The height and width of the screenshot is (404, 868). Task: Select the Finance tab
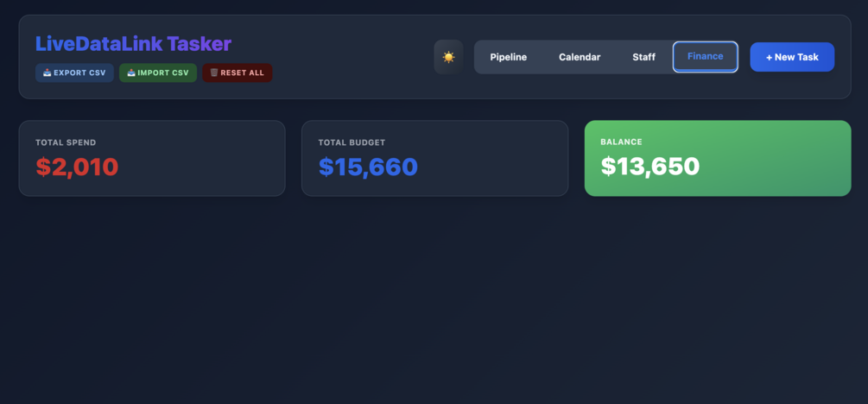pos(705,56)
